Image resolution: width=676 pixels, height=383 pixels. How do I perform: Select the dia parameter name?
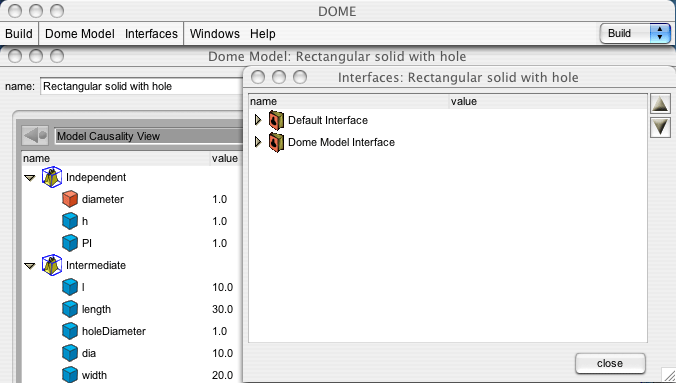click(x=89, y=353)
